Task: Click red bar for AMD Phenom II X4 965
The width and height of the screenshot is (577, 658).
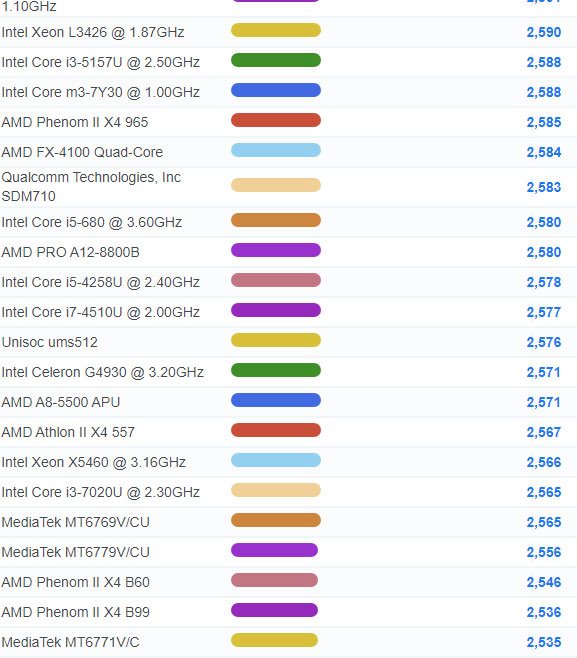Action: pos(276,120)
